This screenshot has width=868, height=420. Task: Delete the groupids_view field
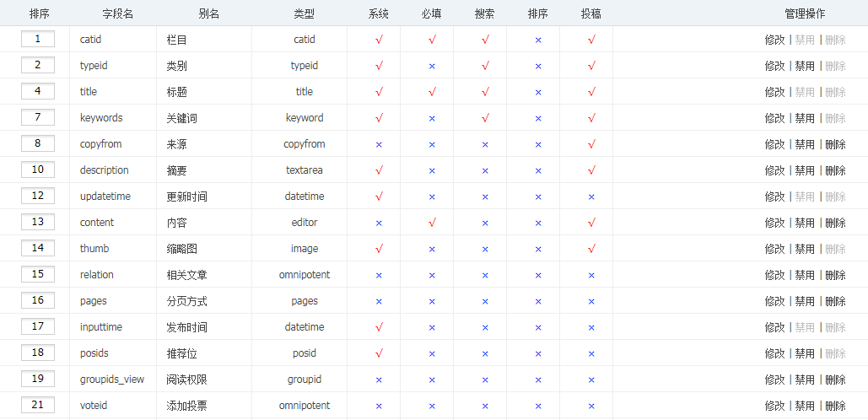pyautogui.click(x=835, y=380)
